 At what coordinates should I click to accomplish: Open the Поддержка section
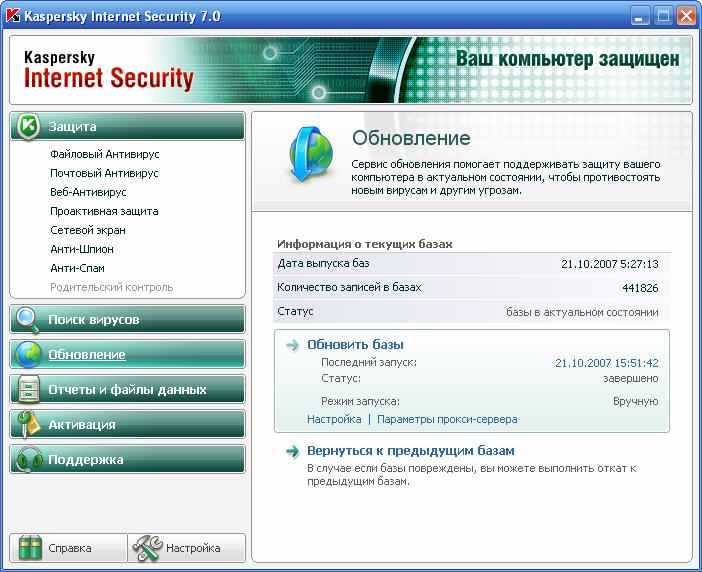[127, 460]
